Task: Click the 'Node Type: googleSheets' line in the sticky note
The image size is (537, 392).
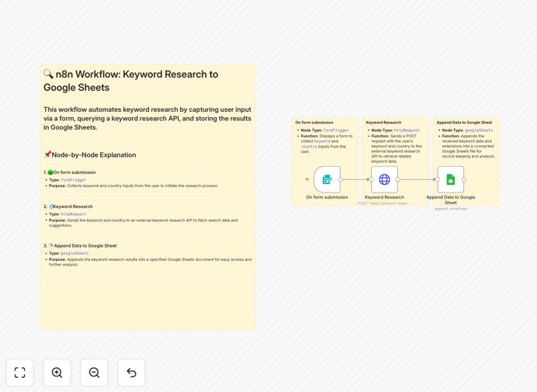Action: pyautogui.click(x=467, y=130)
